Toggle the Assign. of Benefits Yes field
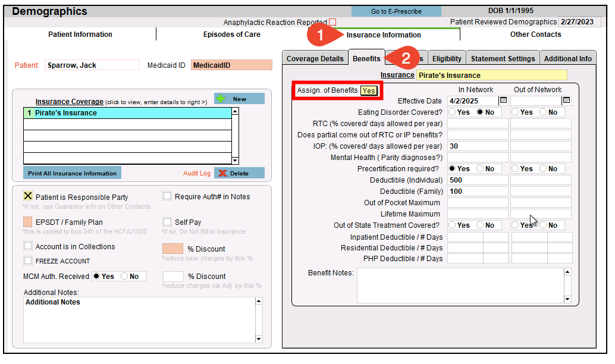Viewport: 615px width, 364px height. [369, 90]
